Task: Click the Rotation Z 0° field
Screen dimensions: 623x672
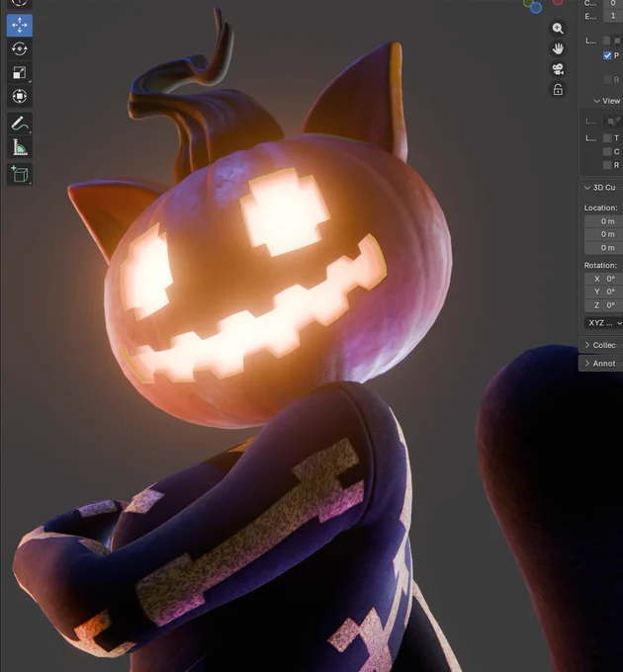Action: click(x=603, y=305)
